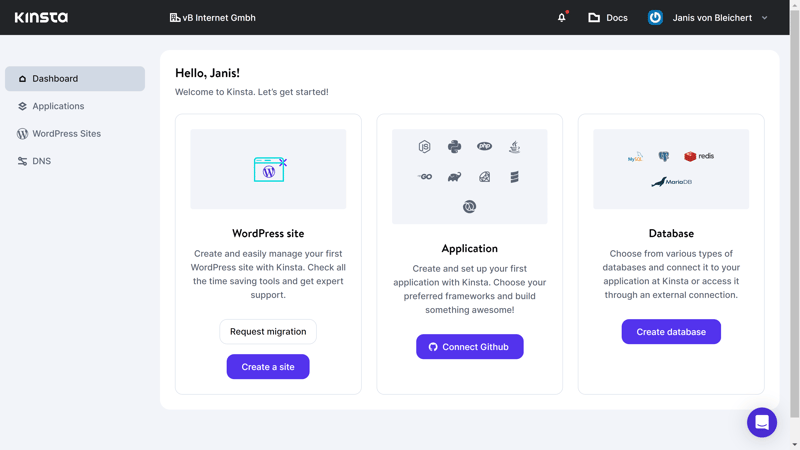This screenshot has width=800, height=450.
Task: Click the Scala logo
Action: pos(514,177)
